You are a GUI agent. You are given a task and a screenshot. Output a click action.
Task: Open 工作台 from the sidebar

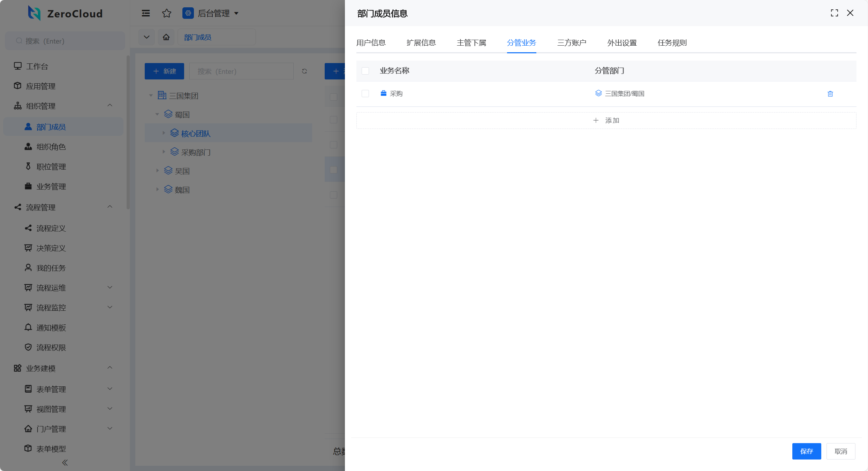point(37,66)
